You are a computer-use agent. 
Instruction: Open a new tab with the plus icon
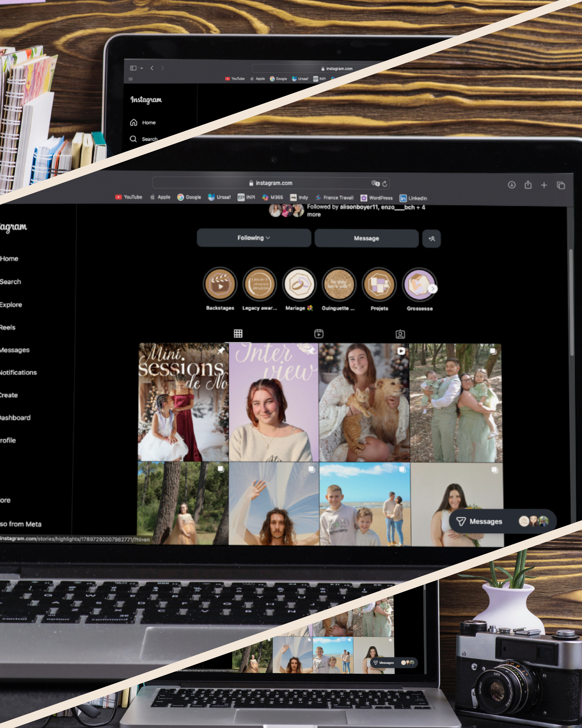544,185
